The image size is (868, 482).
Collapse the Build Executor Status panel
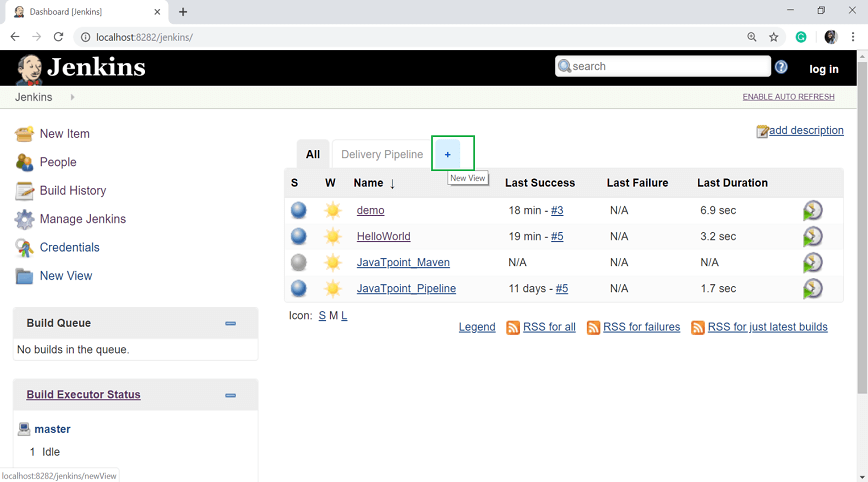pos(230,395)
